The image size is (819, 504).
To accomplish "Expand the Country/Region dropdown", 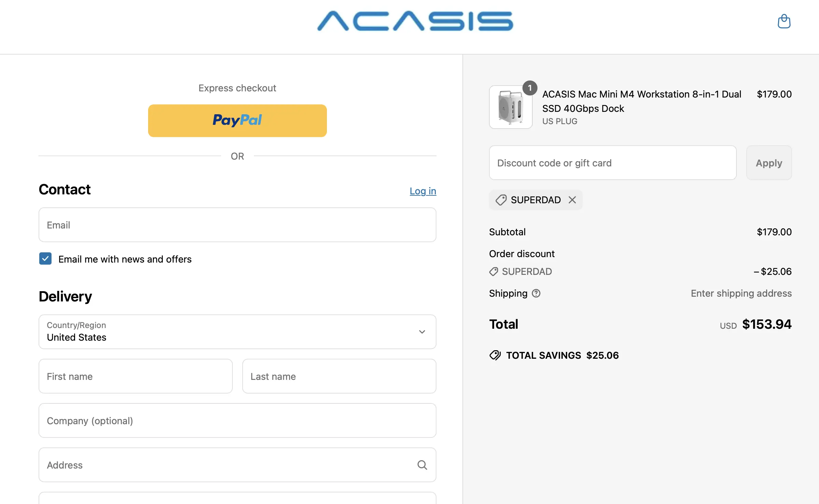I will [x=238, y=332].
